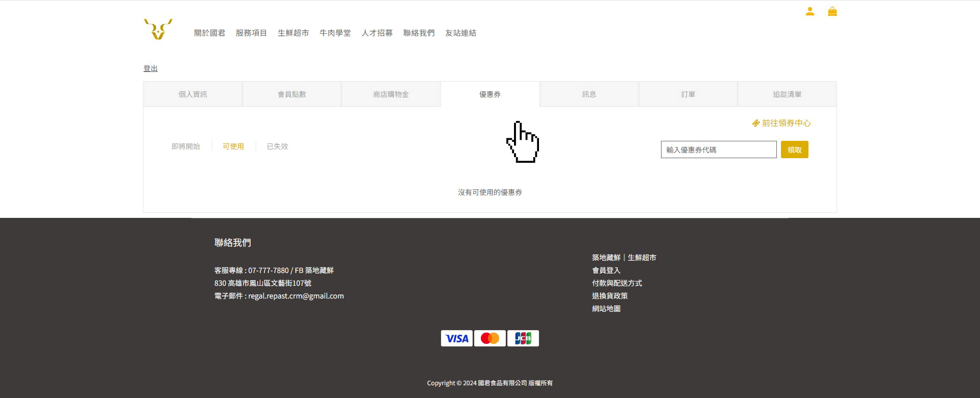Open the shopping bag cart icon
980x398 pixels.
832,11
